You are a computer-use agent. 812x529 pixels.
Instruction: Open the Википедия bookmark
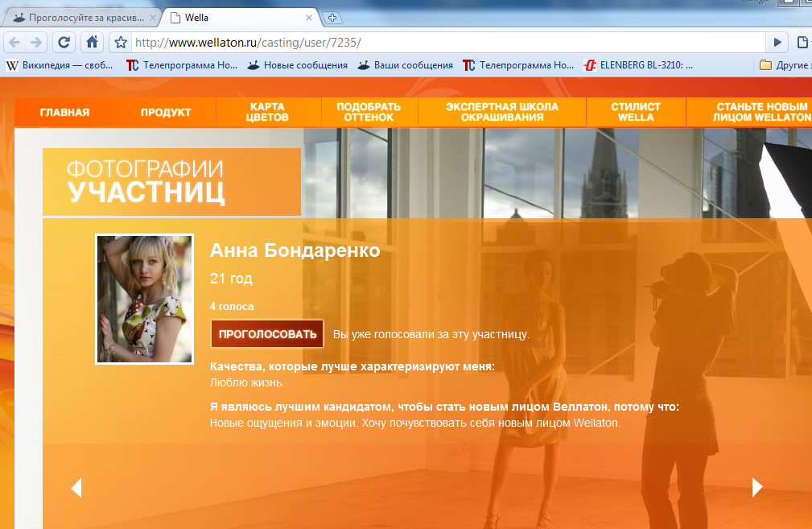click(x=60, y=65)
